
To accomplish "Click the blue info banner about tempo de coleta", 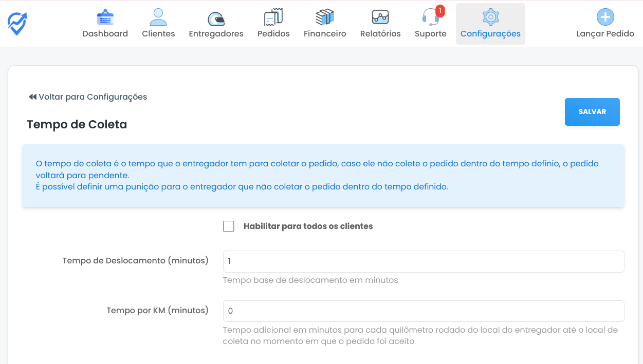I will [323, 175].
